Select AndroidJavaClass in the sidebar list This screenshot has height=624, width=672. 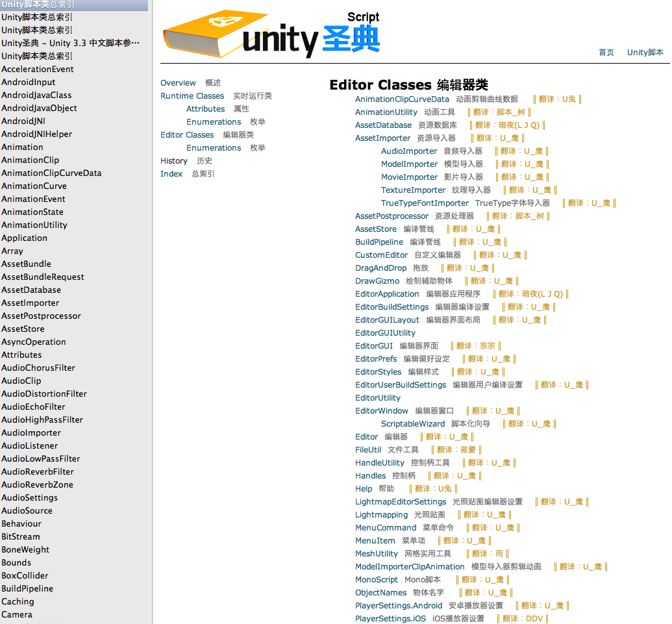pyautogui.click(x=36, y=95)
